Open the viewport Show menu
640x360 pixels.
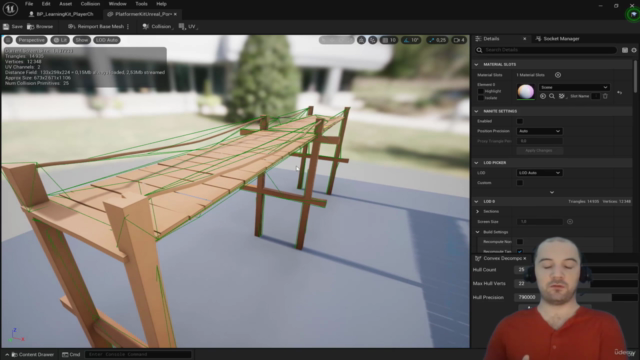82,40
